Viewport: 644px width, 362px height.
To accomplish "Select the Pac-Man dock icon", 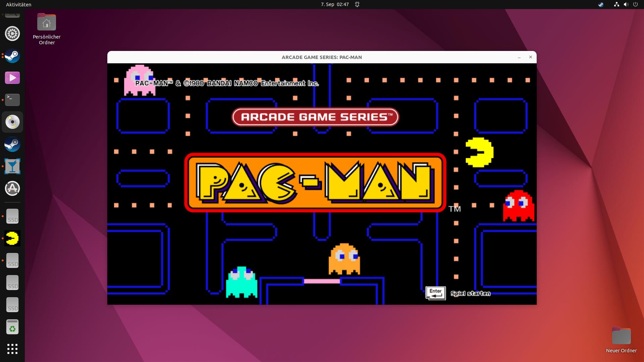I will pyautogui.click(x=12, y=238).
